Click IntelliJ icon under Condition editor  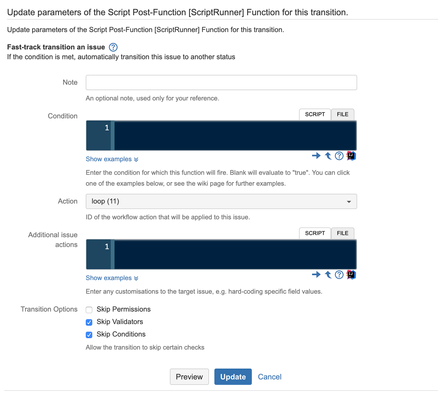[x=351, y=156]
